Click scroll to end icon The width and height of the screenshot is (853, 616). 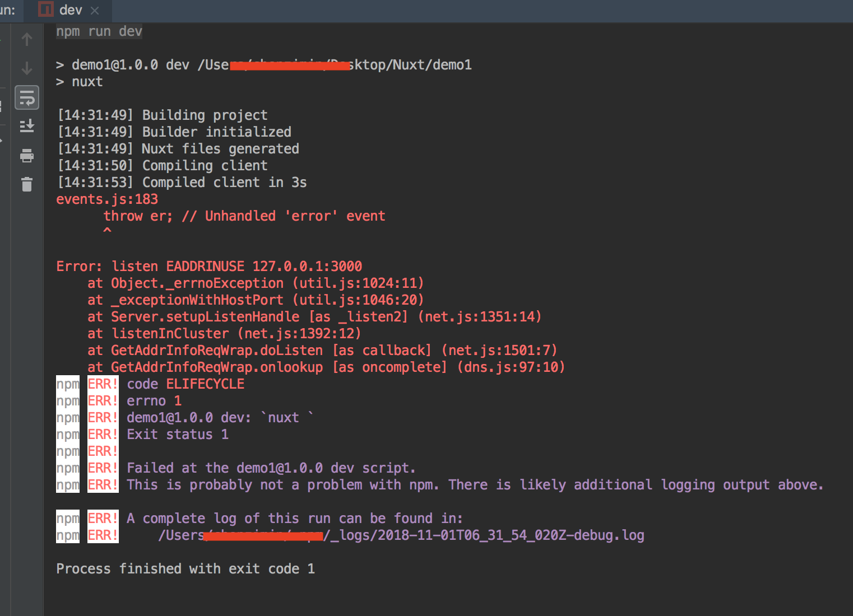(x=27, y=127)
